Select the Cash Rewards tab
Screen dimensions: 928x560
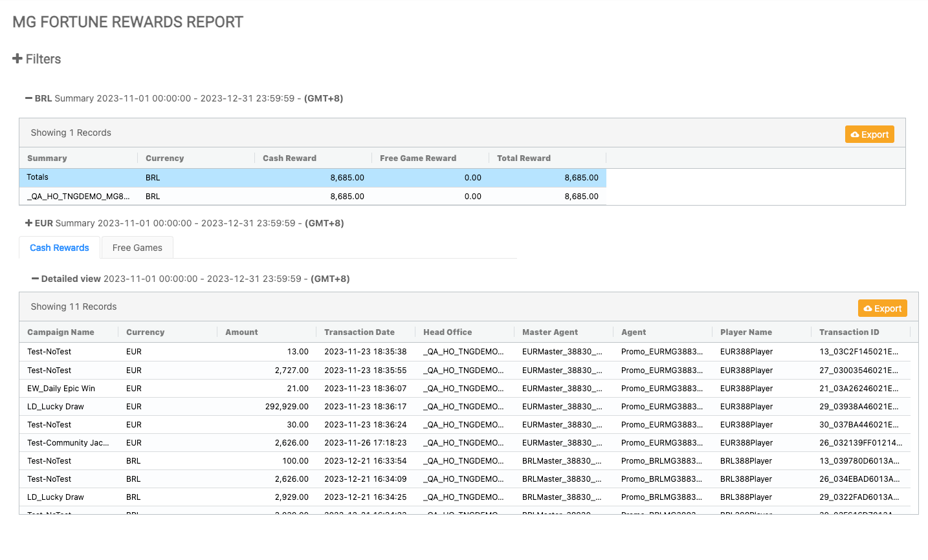tap(60, 248)
